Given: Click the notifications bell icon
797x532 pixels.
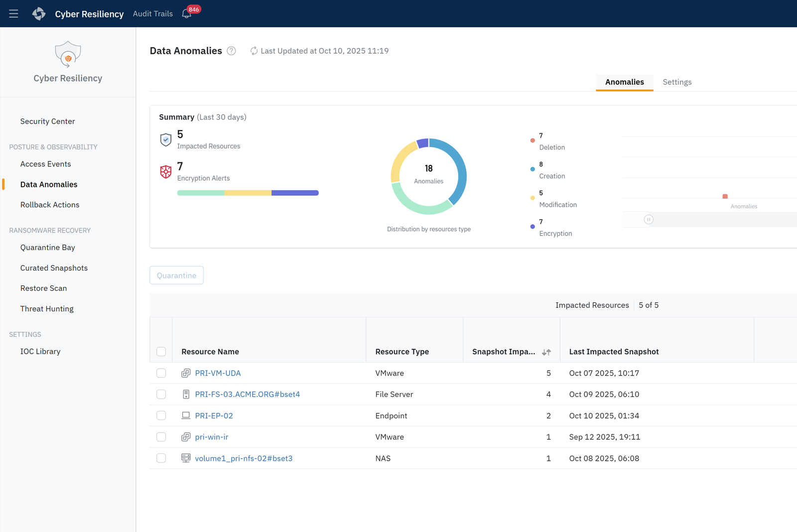Looking at the screenshot, I should click(186, 14).
